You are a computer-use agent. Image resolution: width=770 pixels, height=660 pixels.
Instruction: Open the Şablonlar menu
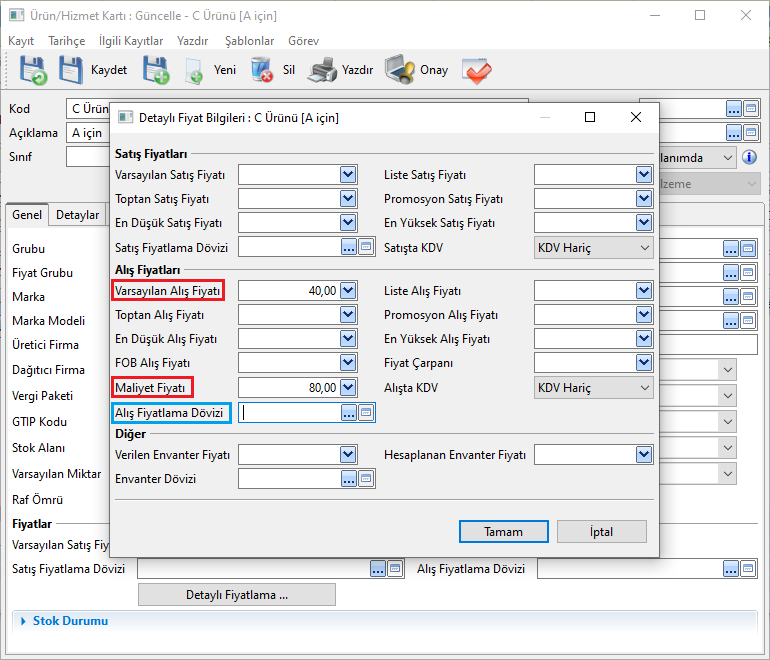(x=249, y=41)
